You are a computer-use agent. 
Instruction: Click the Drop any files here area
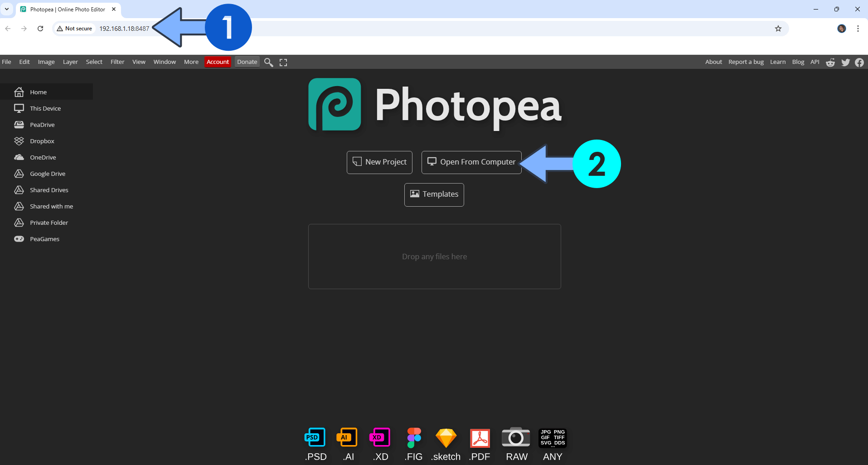pyautogui.click(x=435, y=257)
